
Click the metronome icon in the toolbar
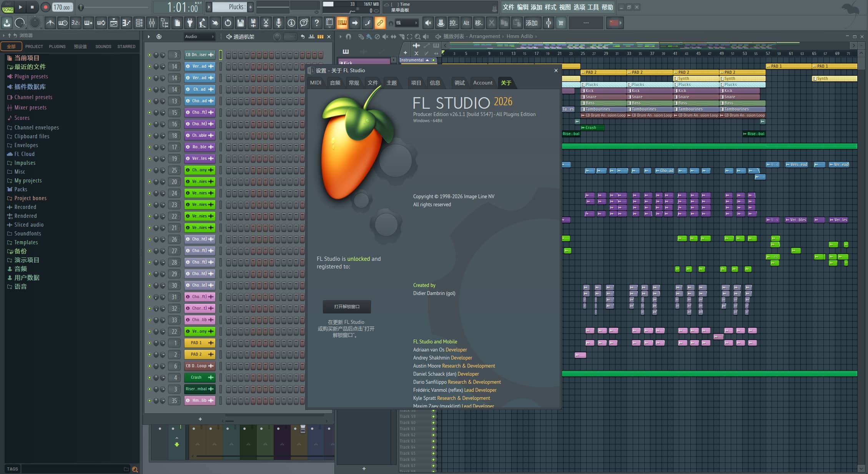pyautogui.click(x=50, y=23)
